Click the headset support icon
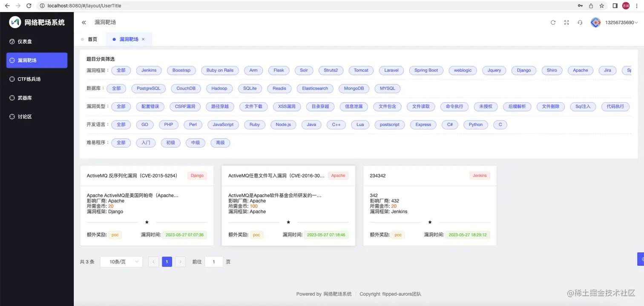Image resolution: width=644 pixels, height=306 pixels. (580, 22)
